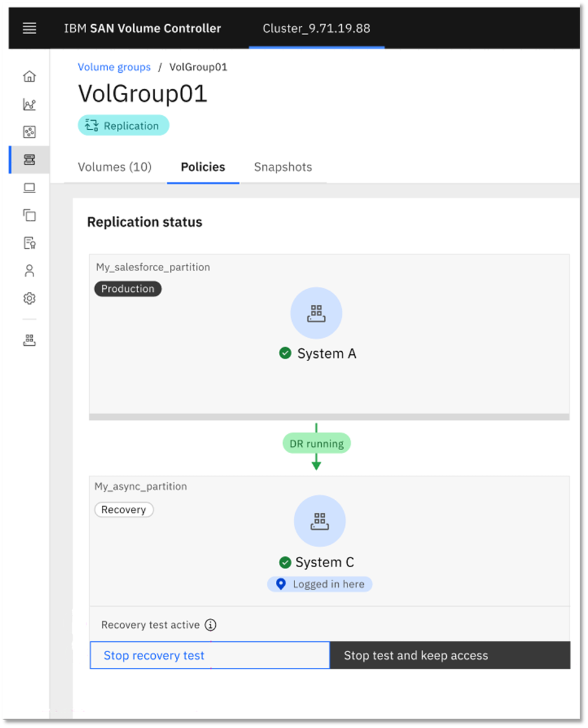Image resolution: width=588 pixels, height=728 pixels.
Task: Select the Copy Services sidebar icon
Action: pyautogui.click(x=28, y=215)
